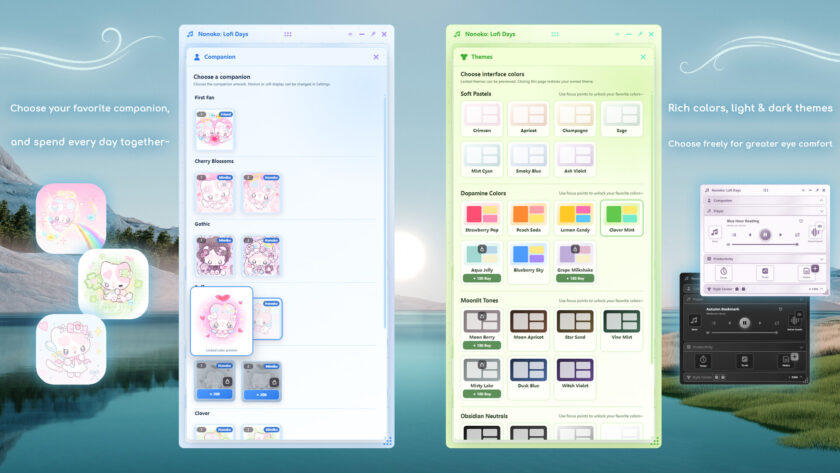
Task: Pin the blue Companion window with the pin icon
Action: coord(373,34)
